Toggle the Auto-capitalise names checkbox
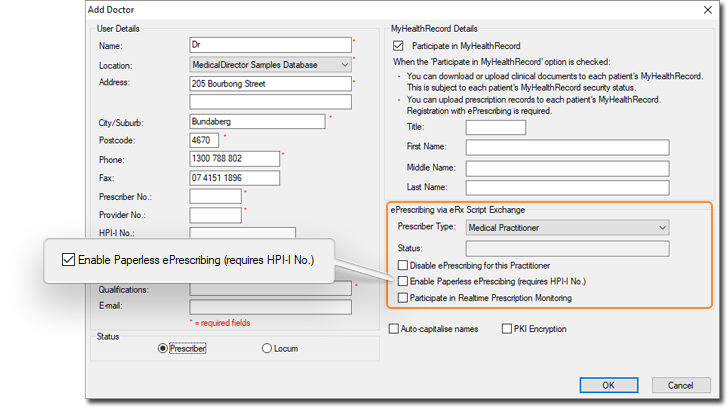The image size is (728, 408). (x=394, y=329)
